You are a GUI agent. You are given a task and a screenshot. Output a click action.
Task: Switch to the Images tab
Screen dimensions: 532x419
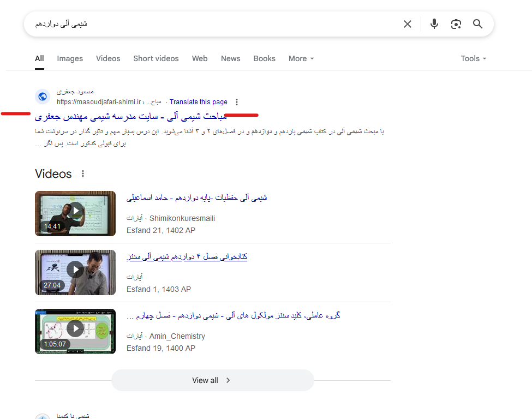point(70,59)
